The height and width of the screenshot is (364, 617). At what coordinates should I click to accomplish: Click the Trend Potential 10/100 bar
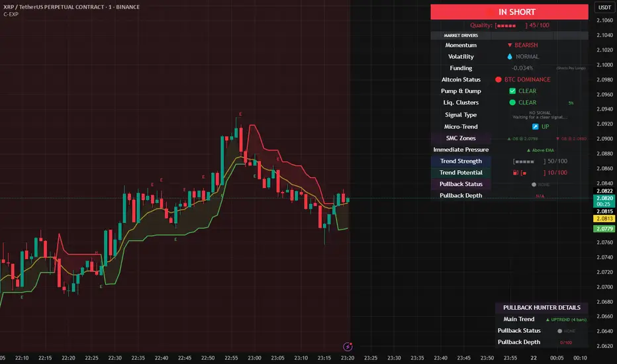544,173
